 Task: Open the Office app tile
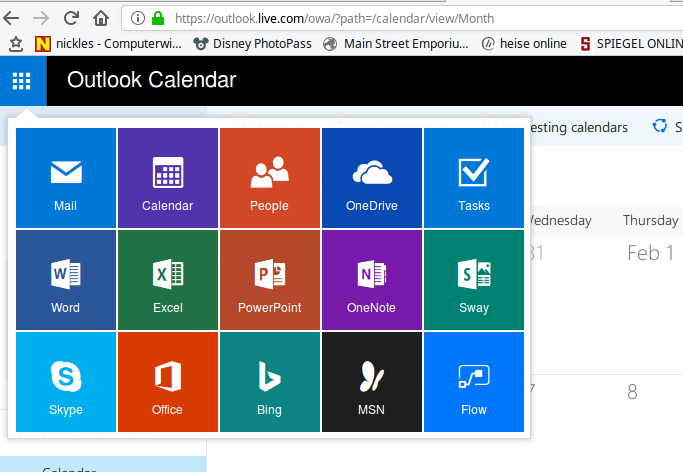pyautogui.click(x=168, y=381)
